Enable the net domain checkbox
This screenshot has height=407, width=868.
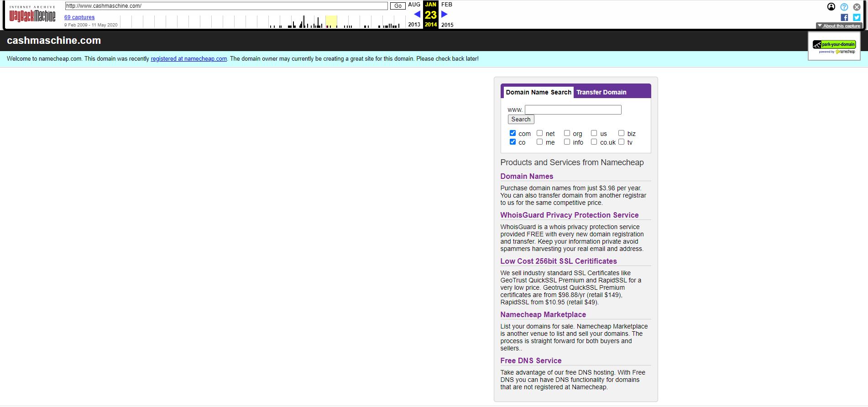540,133
